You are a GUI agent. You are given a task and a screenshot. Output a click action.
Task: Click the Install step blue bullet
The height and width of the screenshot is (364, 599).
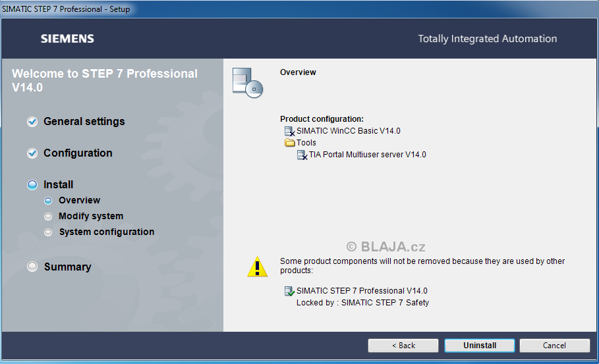32,185
